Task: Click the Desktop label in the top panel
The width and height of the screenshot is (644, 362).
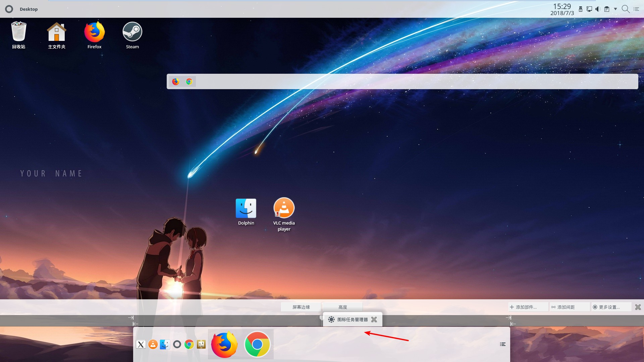Action: coord(29,9)
